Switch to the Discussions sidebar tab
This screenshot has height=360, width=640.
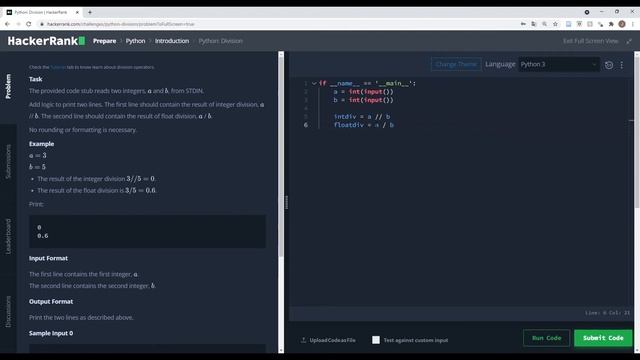click(8, 312)
